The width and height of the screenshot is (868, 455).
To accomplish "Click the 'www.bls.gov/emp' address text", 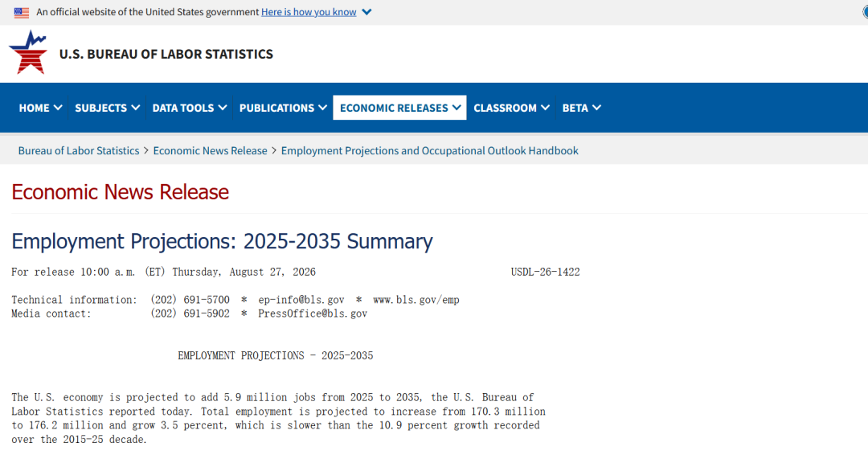I will coord(416,300).
